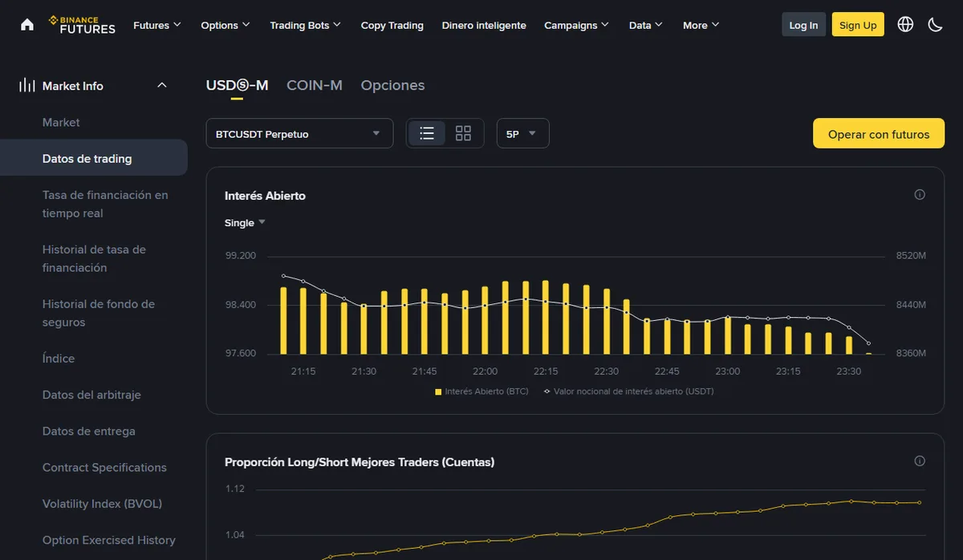Click the 1.12 axis label
This screenshot has width=963, height=560.
(x=235, y=489)
